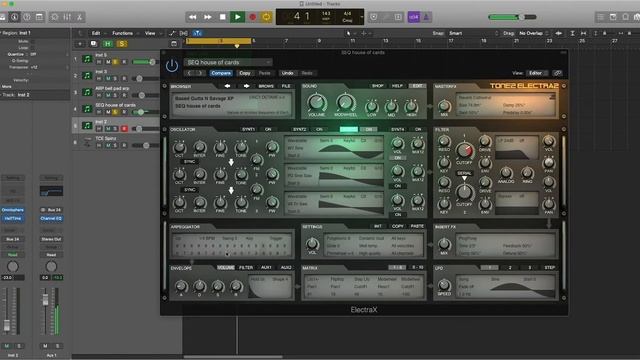Image resolution: width=640 pixels, height=360 pixels.
Task: Go to previous plugin setting arrow
Action: point(189,73)
